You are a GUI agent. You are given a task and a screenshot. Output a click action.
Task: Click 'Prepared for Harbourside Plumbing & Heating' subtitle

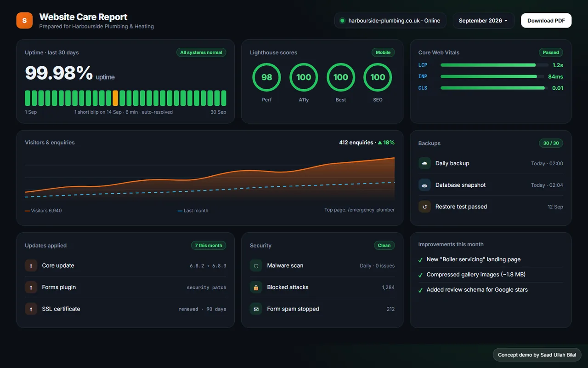(96, 27)
